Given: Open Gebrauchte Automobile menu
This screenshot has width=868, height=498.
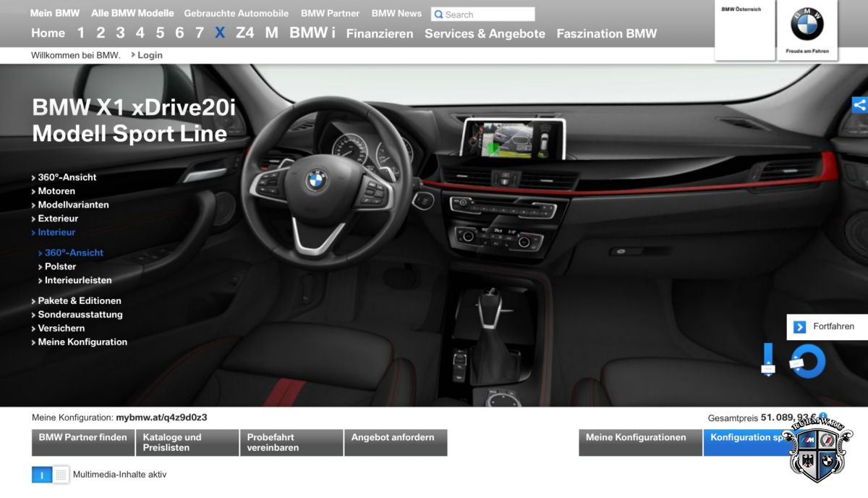Looking at the screenshot, I should [x=237, y=13].
